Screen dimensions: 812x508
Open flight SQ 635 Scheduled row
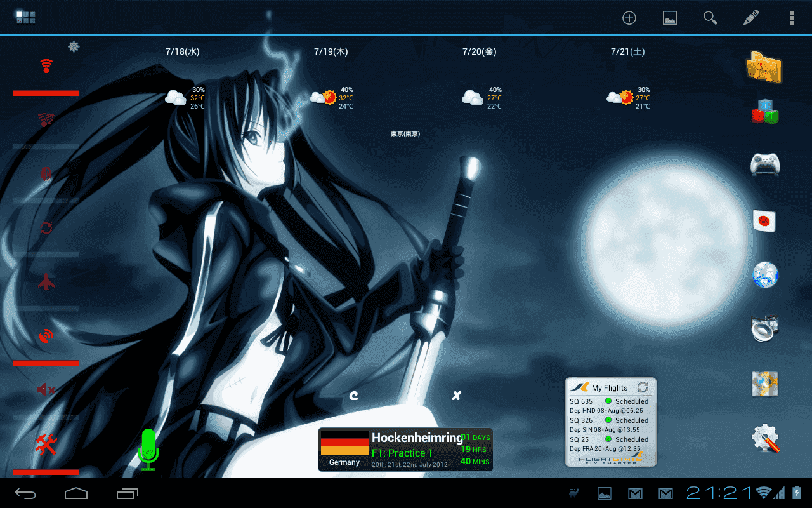610,406
